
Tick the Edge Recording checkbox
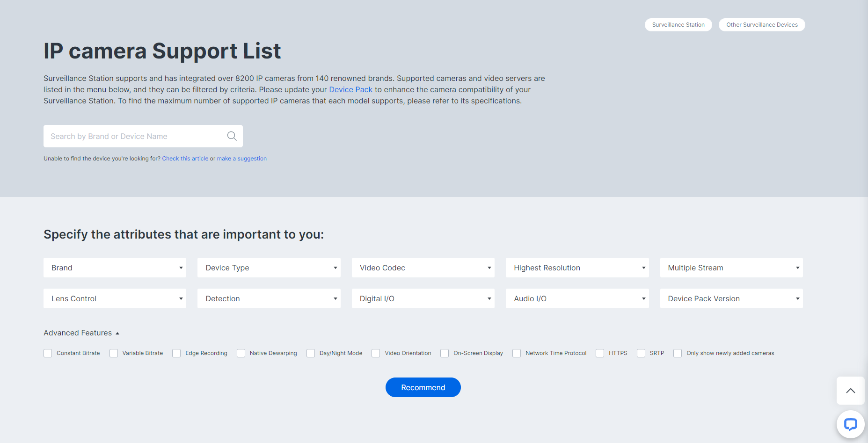[x=176, y=353]
